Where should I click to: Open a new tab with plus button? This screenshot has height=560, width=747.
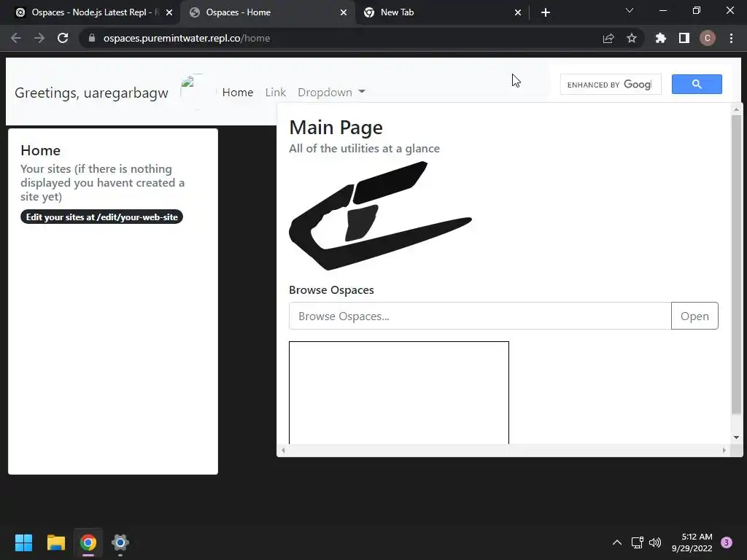(x=546, y=12)
